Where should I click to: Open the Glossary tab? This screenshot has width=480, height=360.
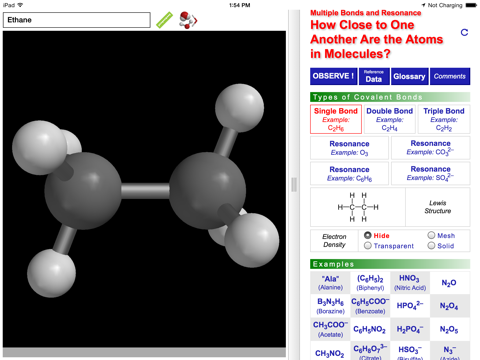pos(409,76)
